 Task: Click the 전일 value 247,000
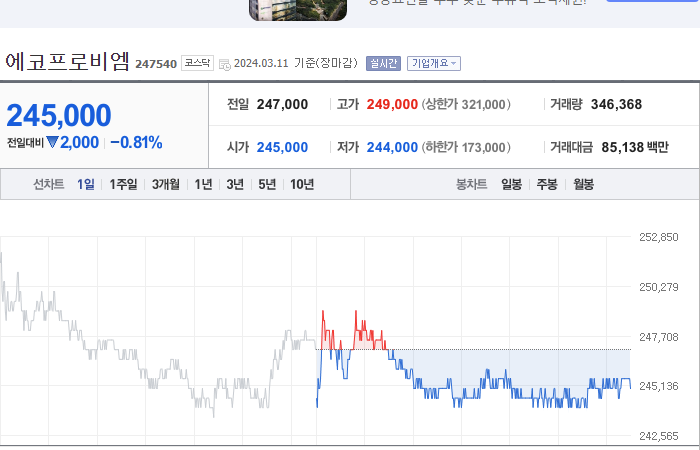tap(282, 104)
